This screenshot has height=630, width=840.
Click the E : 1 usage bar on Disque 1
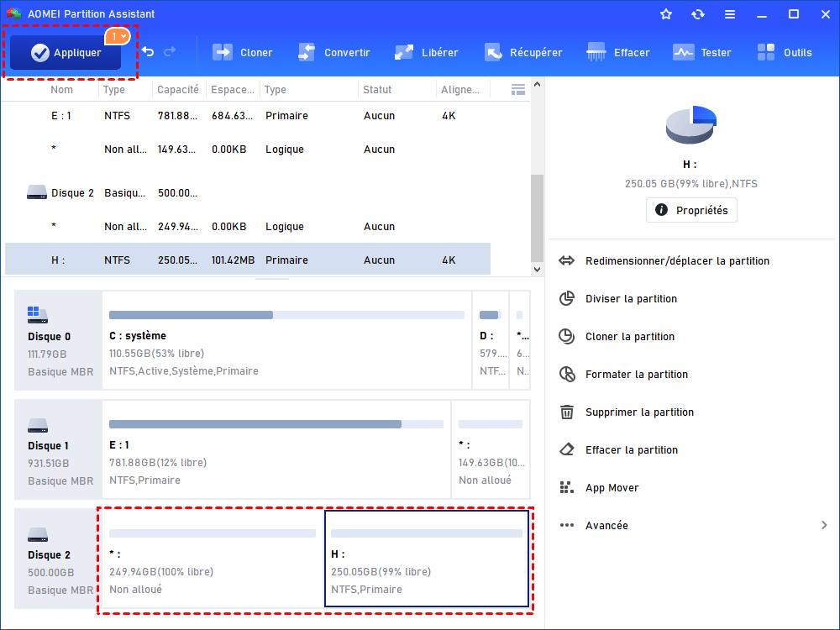click(276, 424)
